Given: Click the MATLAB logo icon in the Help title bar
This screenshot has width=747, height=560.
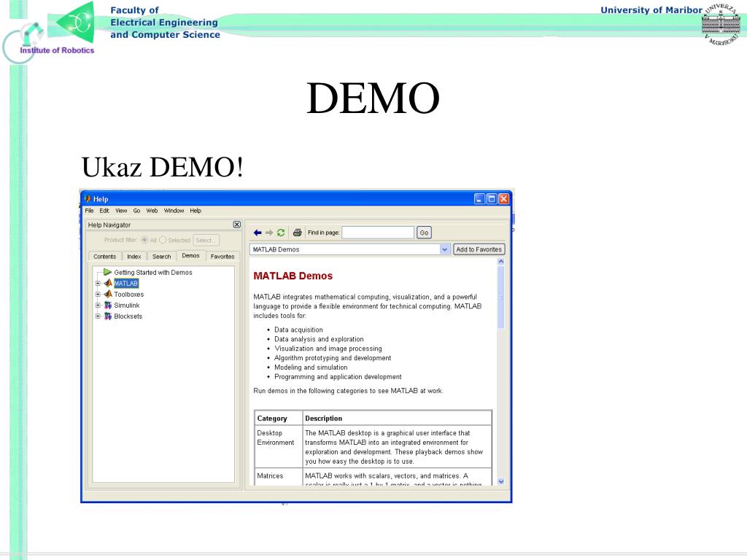Looking at the screenshot, I should click(88, 198).
